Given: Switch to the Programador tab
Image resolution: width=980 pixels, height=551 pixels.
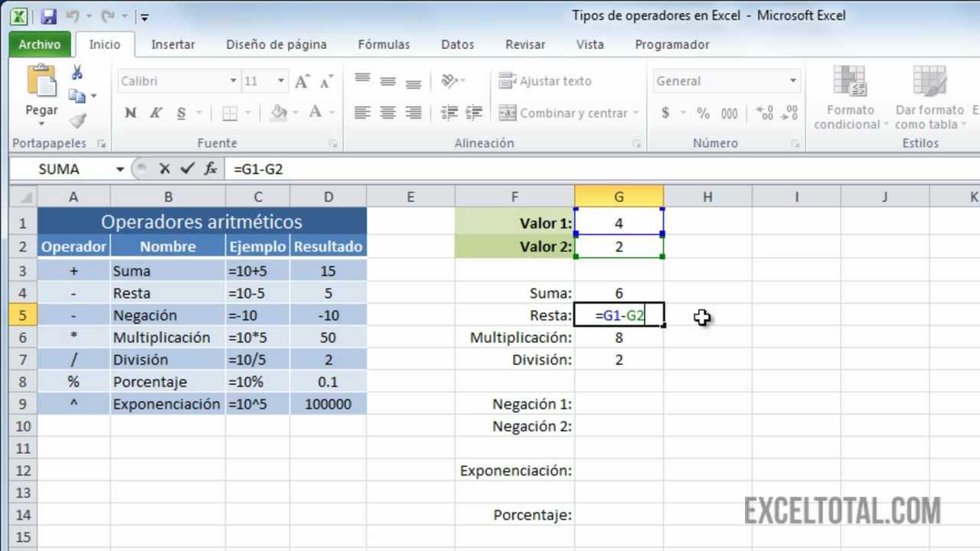Looking at the screenshot, I should tap(672, 44).
